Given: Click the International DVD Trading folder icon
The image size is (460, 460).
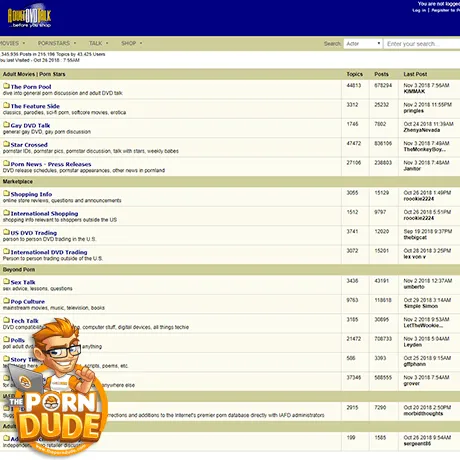Looking at the screenshot, I should coord(6,251).
